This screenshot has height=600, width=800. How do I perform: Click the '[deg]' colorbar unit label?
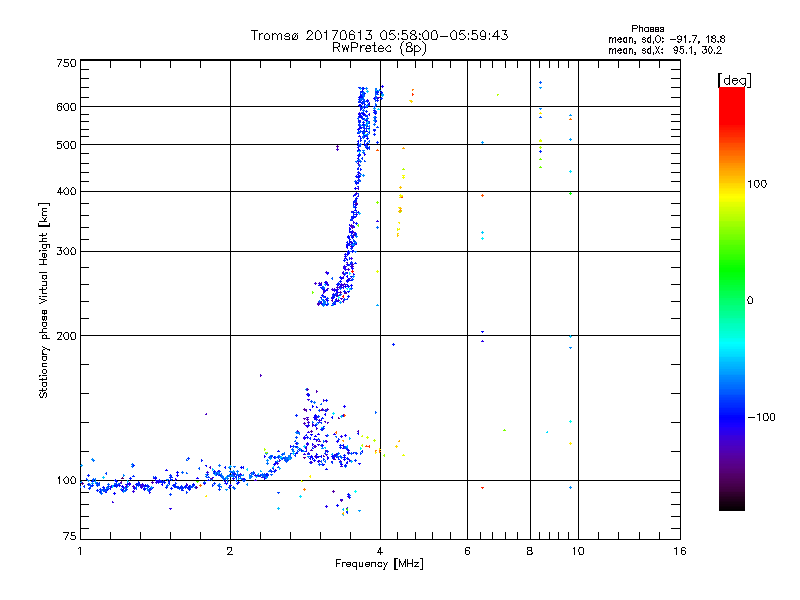click(734, 80)
